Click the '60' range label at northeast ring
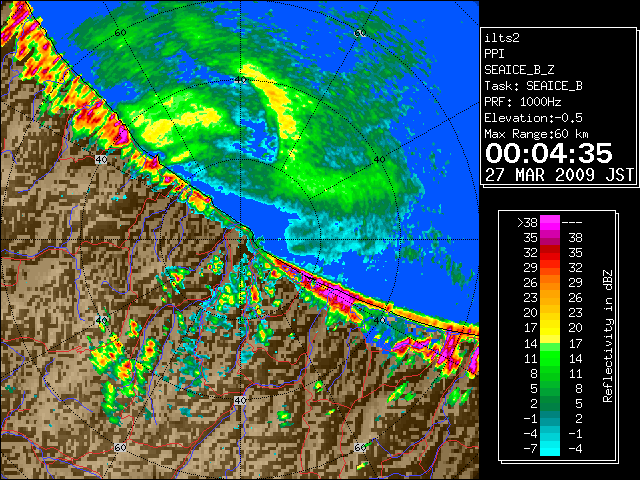Viewport: 640px width, 480px height. [x=360, y=33]
